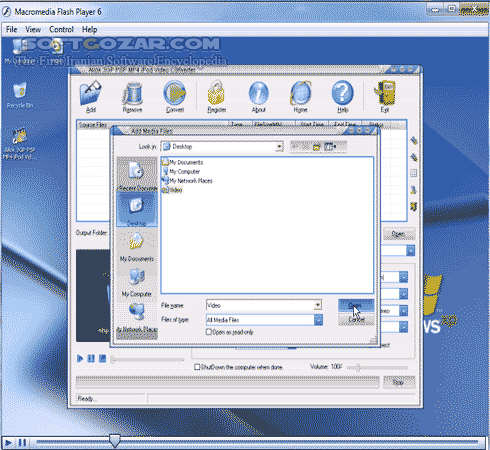Screen dimensions: 490x450
Task: Enable ShutDown the computer when done
Action: (x=197, y=367)
